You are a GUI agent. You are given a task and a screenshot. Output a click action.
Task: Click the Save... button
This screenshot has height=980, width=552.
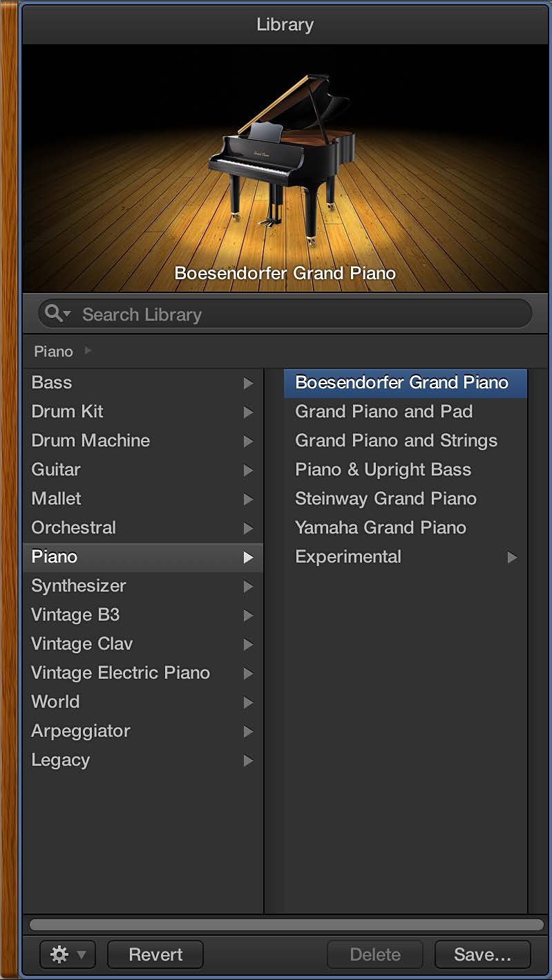[482, 954]
